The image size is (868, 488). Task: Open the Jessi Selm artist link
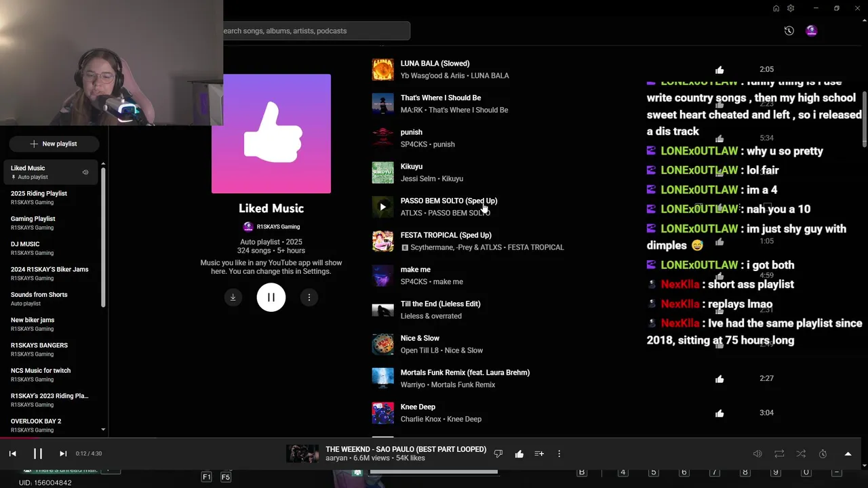coord(418,179)
